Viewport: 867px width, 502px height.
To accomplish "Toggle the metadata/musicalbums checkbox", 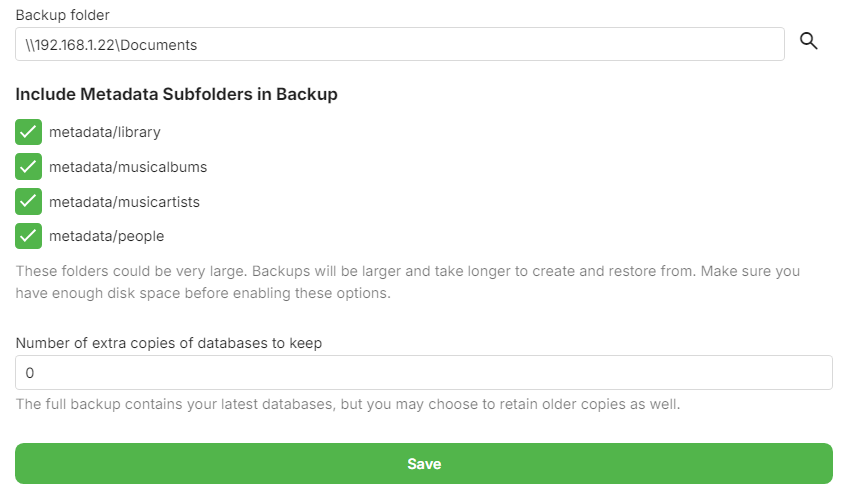I will point(29,167).
